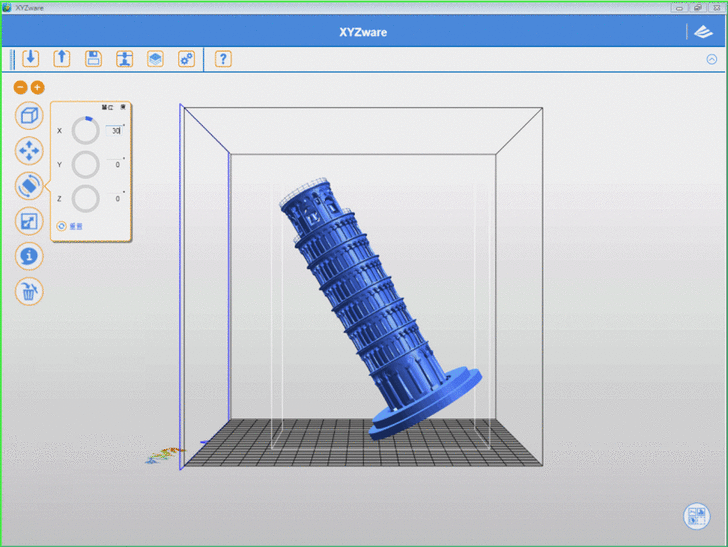Open the gears Settings icon

pos(186,58)
